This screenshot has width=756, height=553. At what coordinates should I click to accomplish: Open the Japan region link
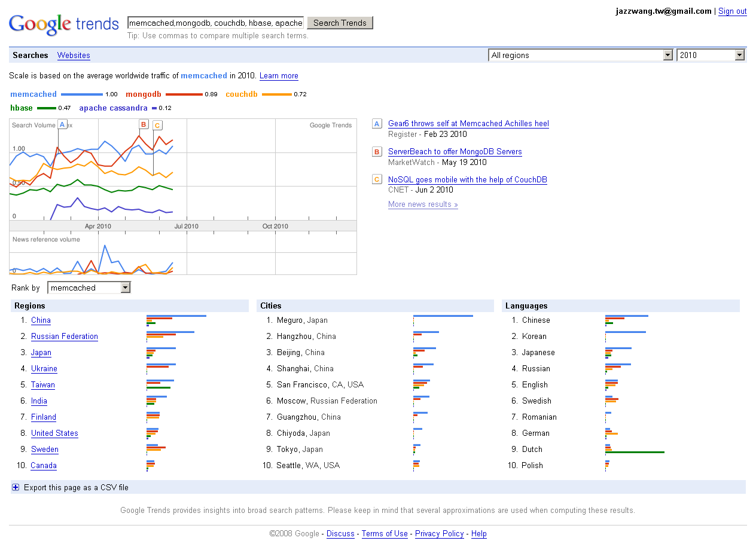[x=41, y=353]
